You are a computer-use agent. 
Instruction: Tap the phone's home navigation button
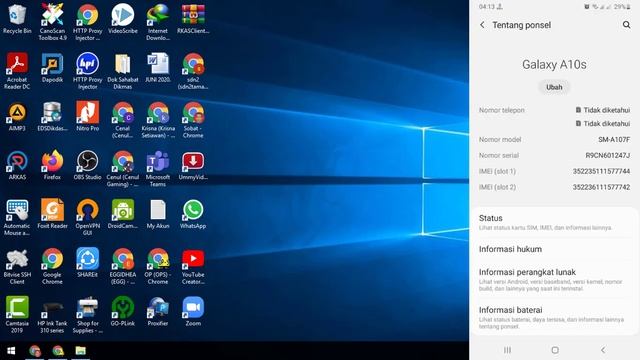555,350
